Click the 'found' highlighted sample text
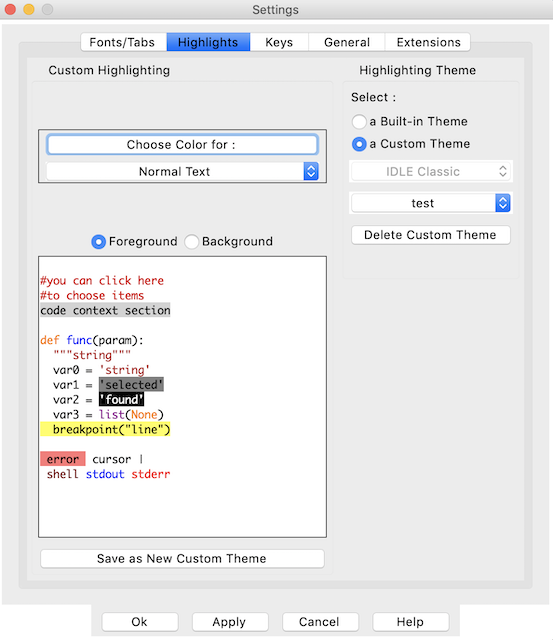553x640 pixels. click(122, 400)
